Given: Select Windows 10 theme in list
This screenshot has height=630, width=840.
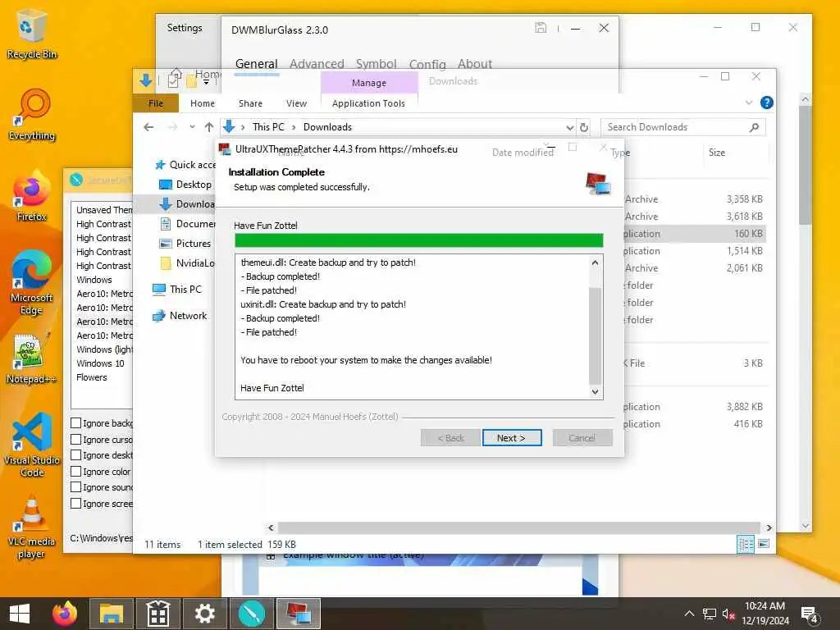Looking at the screenshot, I should (100, 363).
